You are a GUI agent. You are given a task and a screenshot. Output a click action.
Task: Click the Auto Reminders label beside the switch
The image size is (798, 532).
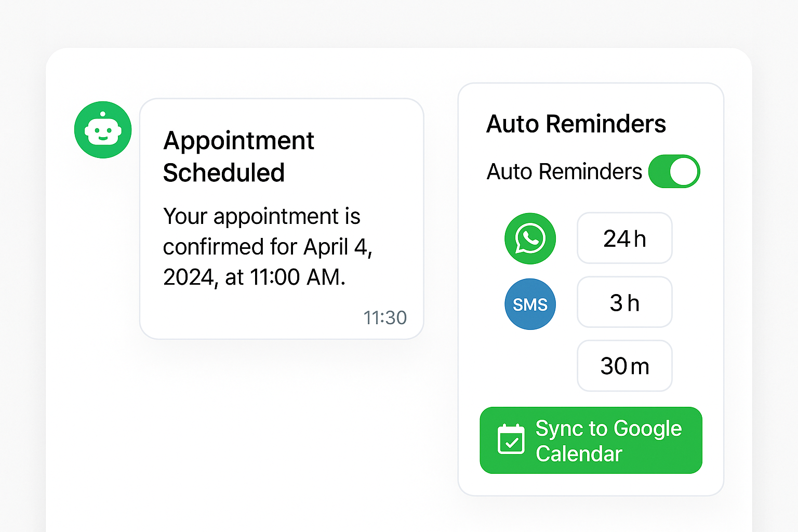coord(564,171)
